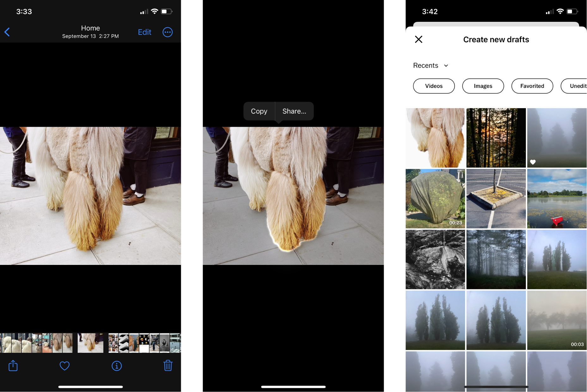The height and width of the screenshot is (392, 587).
Task: Tap the alpaca thumbnail in the filmstrip
Action: point(90,342)
